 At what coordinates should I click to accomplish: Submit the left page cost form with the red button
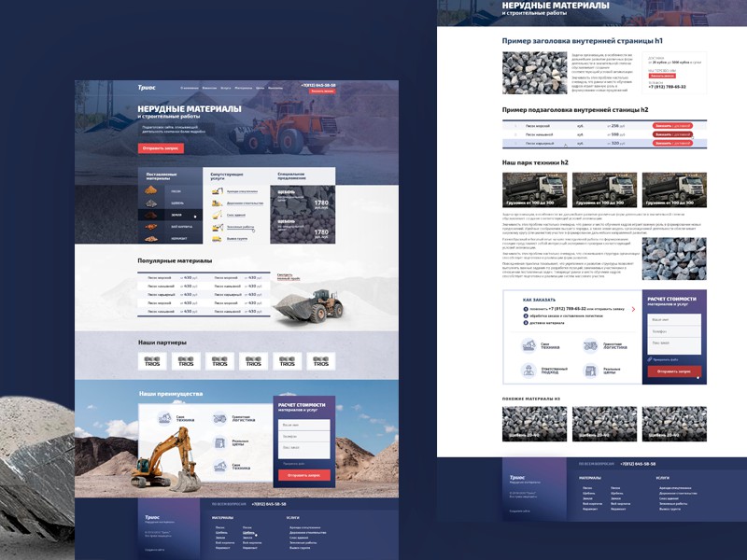304,475
